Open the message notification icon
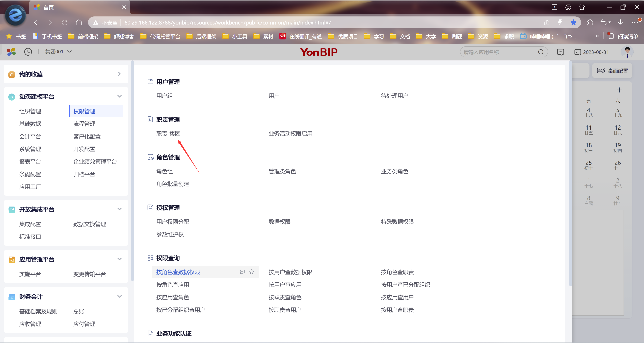The width and height of the screenshot is (644, 343). 560,52
